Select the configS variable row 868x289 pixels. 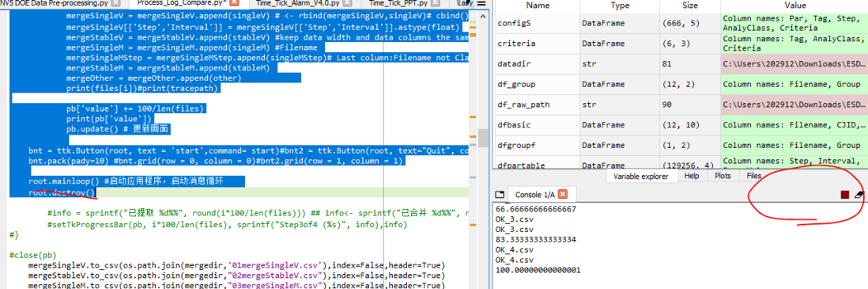[681, 23]
